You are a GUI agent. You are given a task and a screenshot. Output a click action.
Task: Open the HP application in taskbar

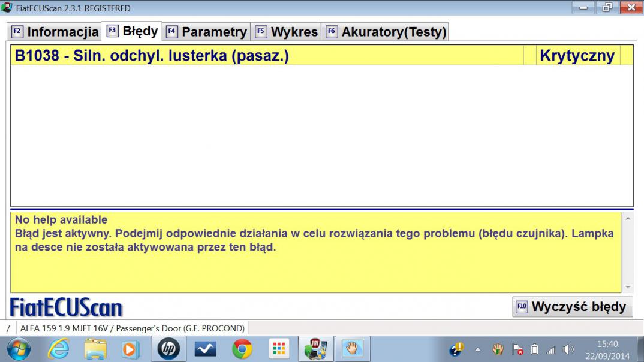pos(168,349)
